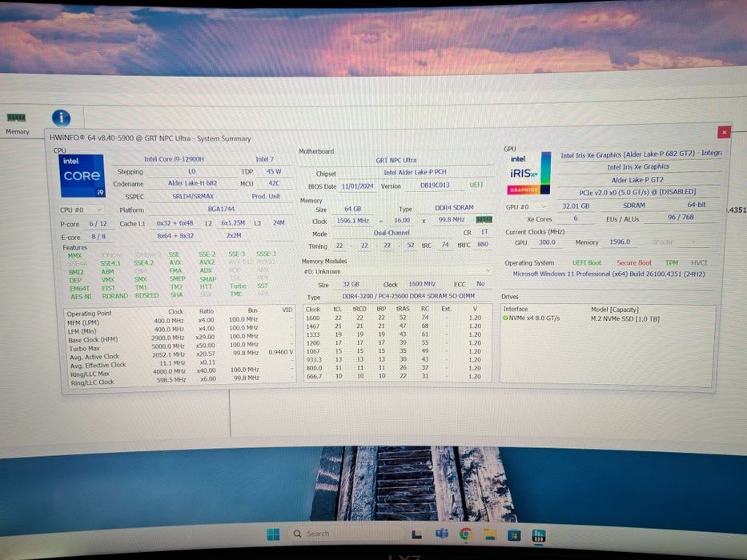Image resolution: width=747 pixels, height=560 pixels.
Task: Open the Windows Start menu
Action: 274,534
